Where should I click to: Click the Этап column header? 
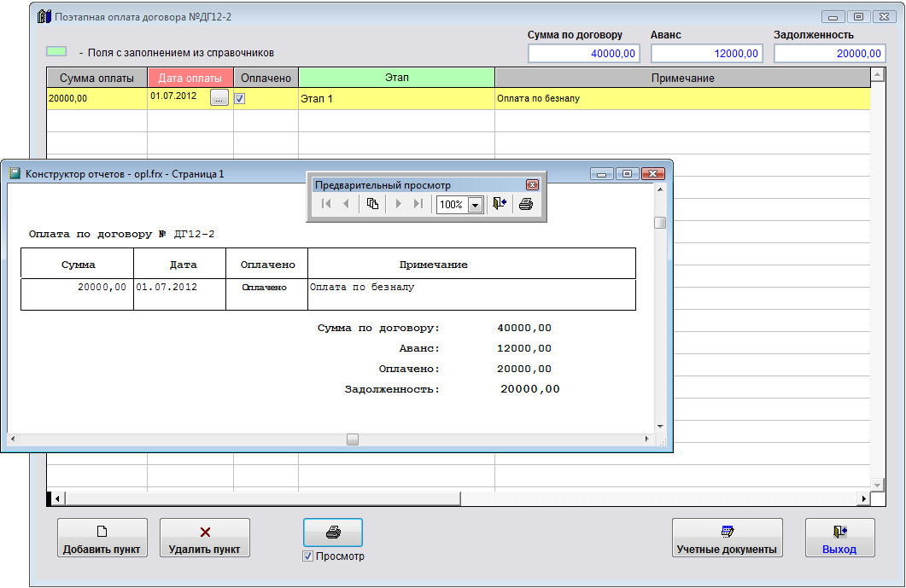(396, 78)
